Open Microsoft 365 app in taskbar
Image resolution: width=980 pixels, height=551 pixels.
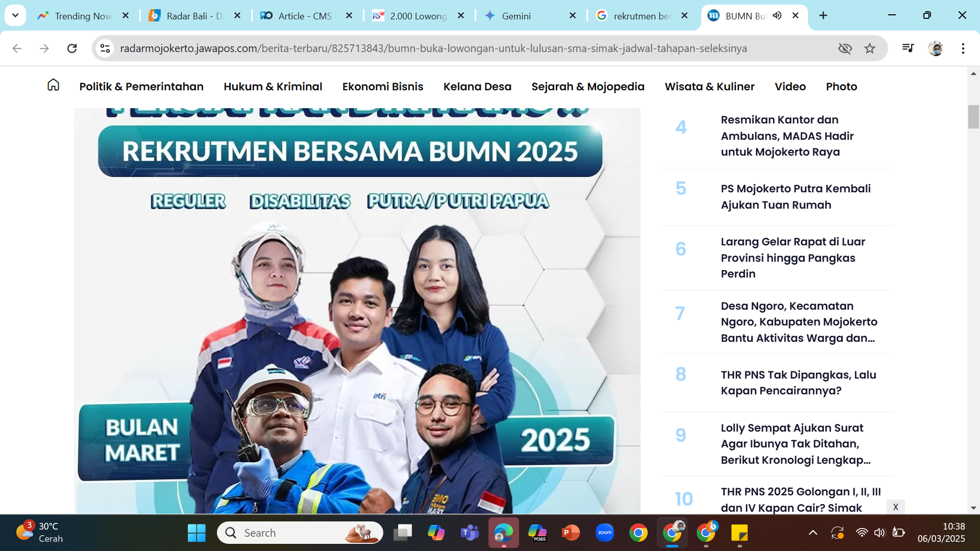pyautogui.click(x=537, y=533)
